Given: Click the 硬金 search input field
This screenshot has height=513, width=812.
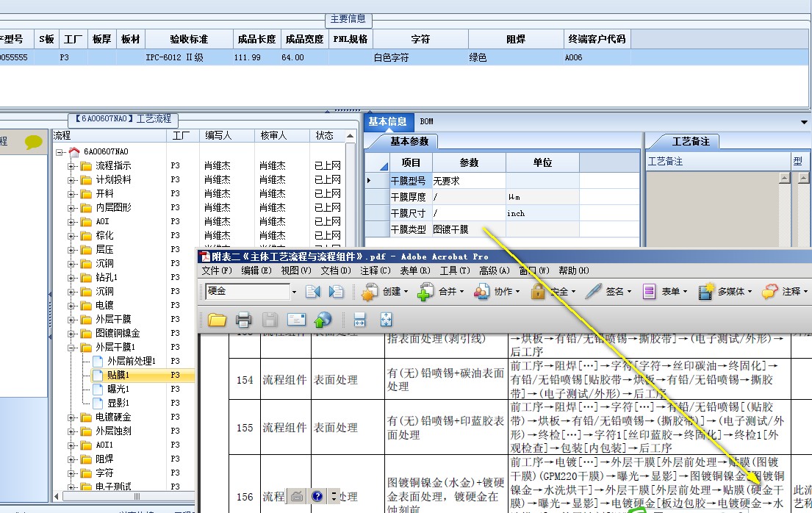Looking at the screenshot, I should (248, 292).
